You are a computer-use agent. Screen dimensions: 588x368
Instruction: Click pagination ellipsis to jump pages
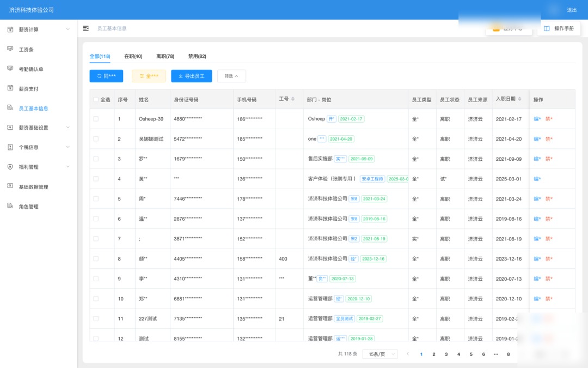click(x=496, y=354)
